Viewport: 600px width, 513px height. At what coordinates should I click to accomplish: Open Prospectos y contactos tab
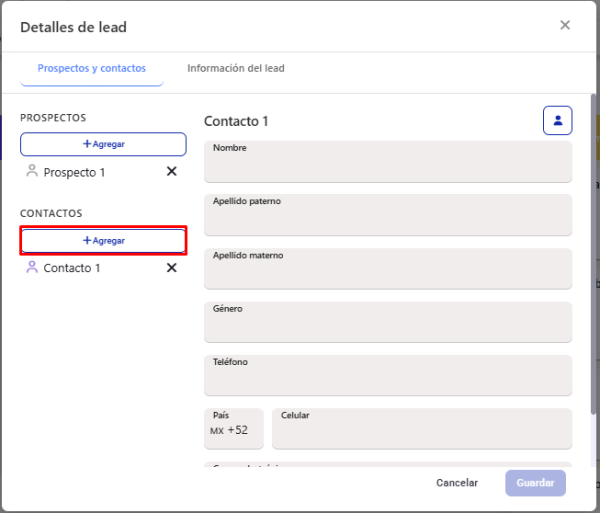92,68
